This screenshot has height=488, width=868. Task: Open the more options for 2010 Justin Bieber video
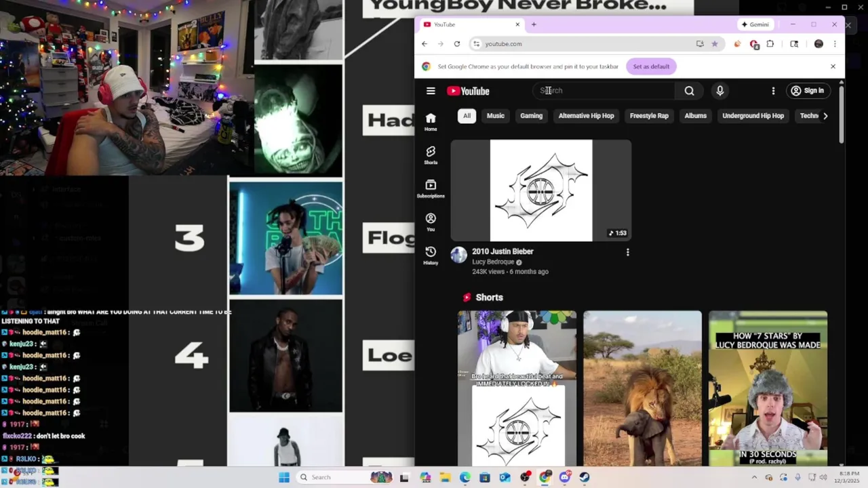[627, 252]
